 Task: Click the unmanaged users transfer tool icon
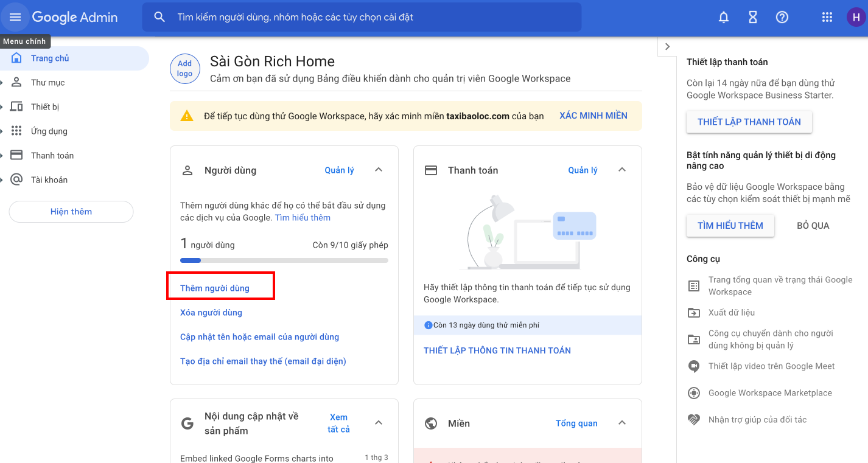coord(694,339)
